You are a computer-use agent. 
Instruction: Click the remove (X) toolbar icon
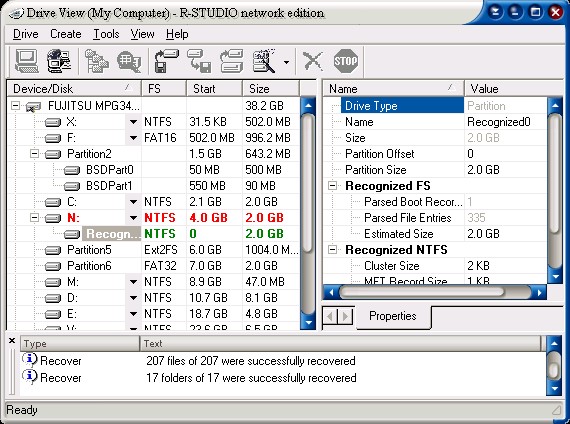(313, 61)
